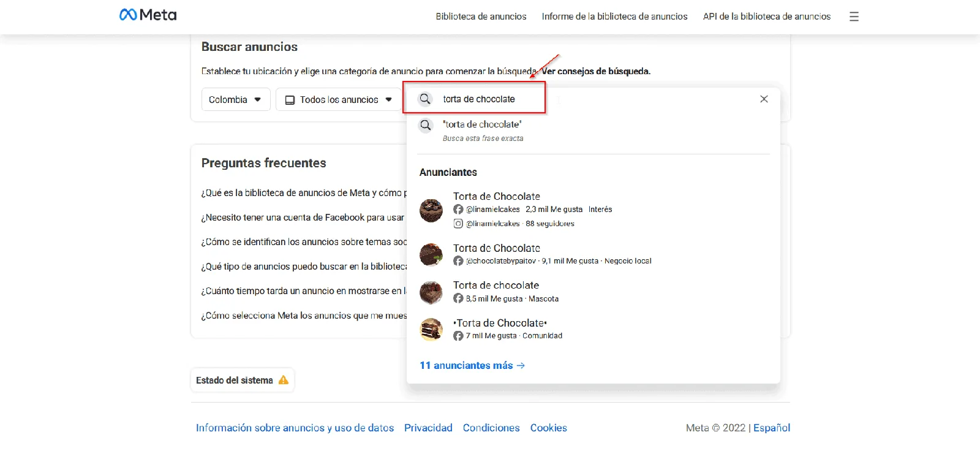980x451 pixels.
Task: Click the avatar of the Comunidad page
Action: click(431, 329)
